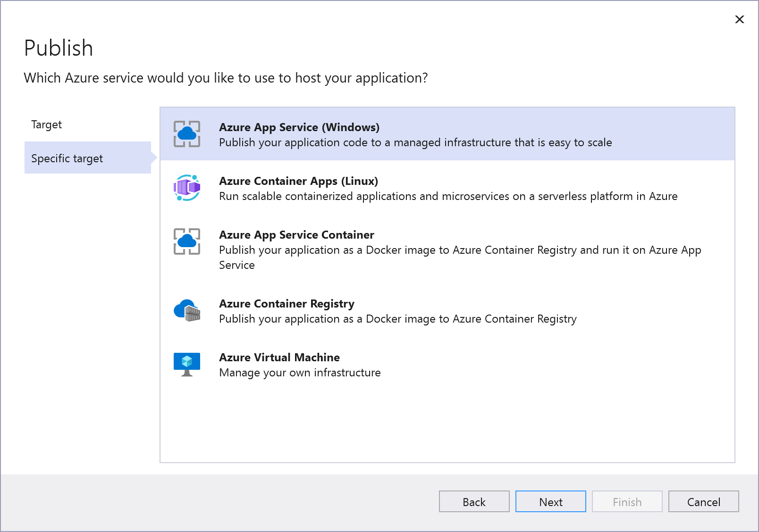Click the Azure Container Registry icon

[187, 310]
